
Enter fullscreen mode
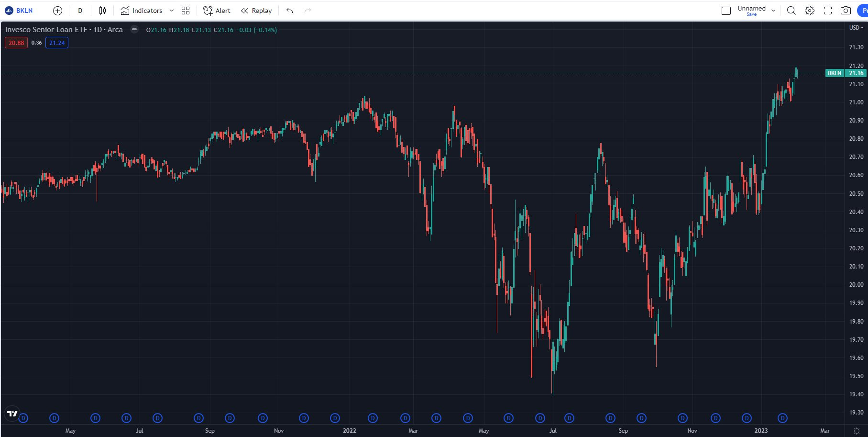[828, 11]
